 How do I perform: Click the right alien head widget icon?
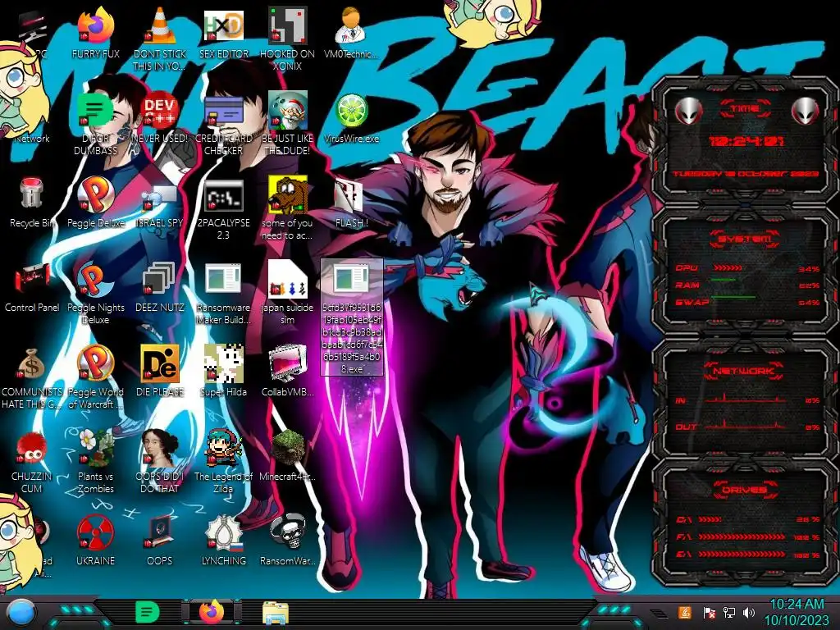tap(806, 112)
